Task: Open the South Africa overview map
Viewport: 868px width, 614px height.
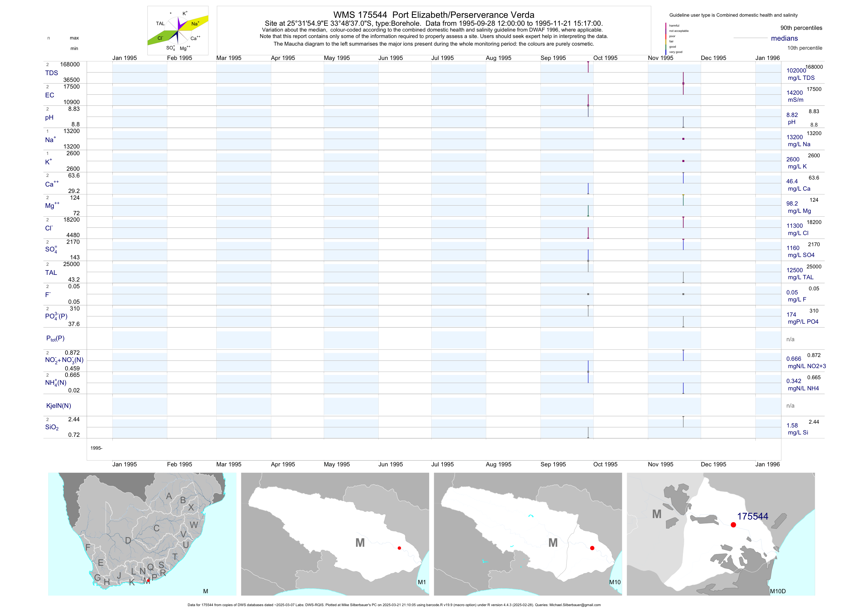Action: coord(142,534)
